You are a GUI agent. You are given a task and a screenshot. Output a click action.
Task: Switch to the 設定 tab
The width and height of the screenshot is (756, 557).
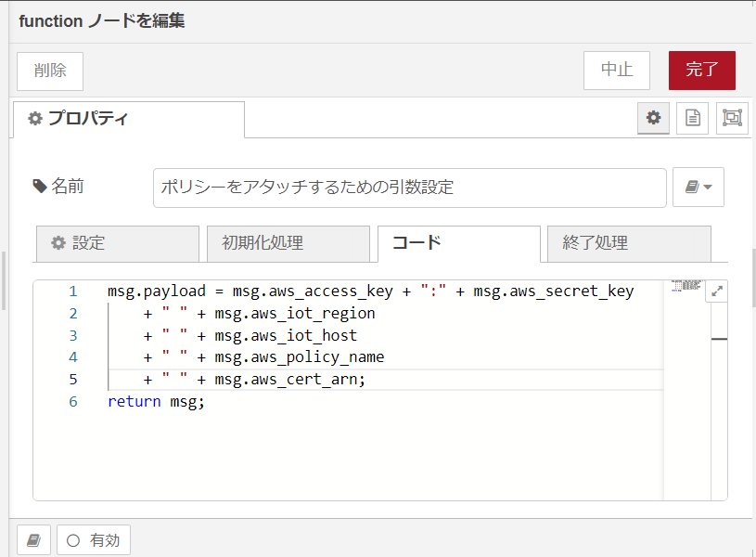[118, 243]
